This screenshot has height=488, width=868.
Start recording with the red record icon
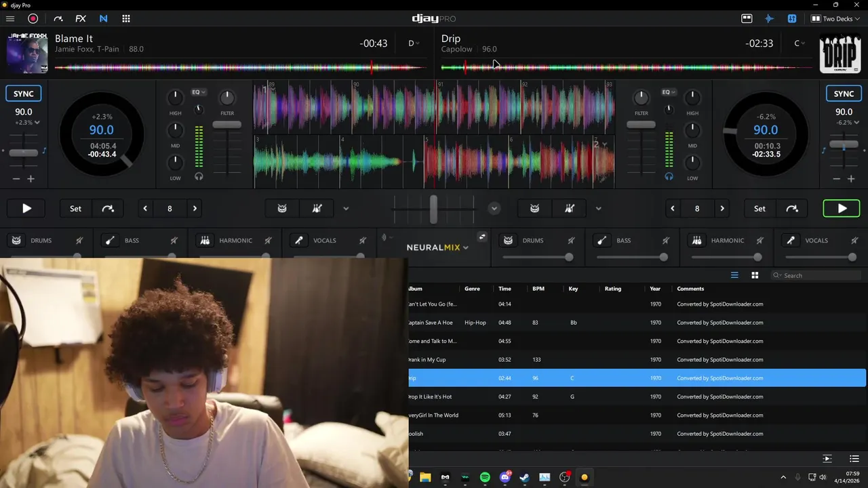[x=33, y=18]
